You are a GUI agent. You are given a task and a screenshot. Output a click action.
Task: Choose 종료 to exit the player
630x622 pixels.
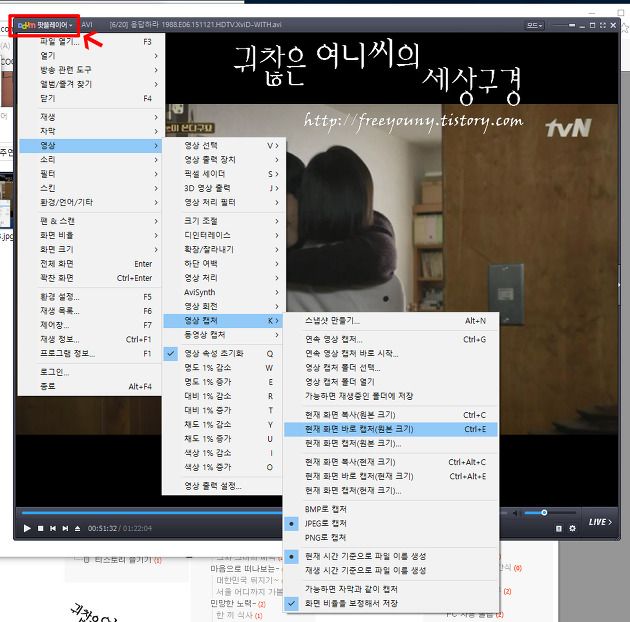coord(91,387)
